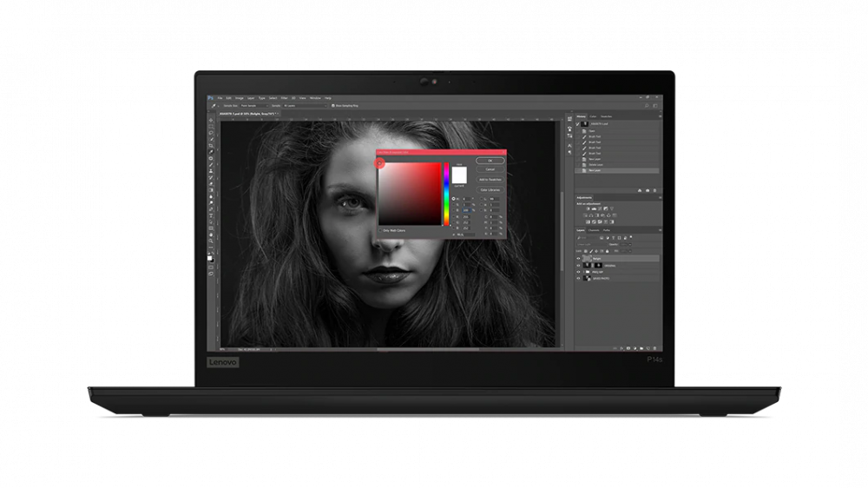Click the rainbow hue slider strip

point(446,193)
